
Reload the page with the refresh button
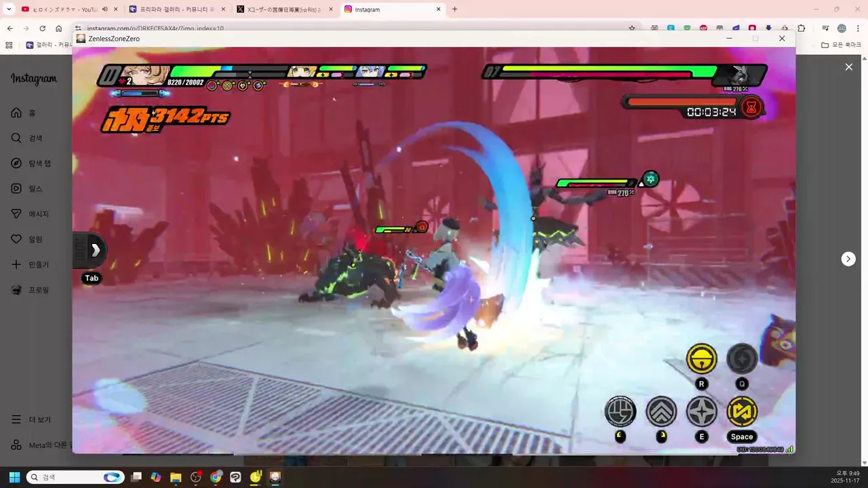(43, 28)
